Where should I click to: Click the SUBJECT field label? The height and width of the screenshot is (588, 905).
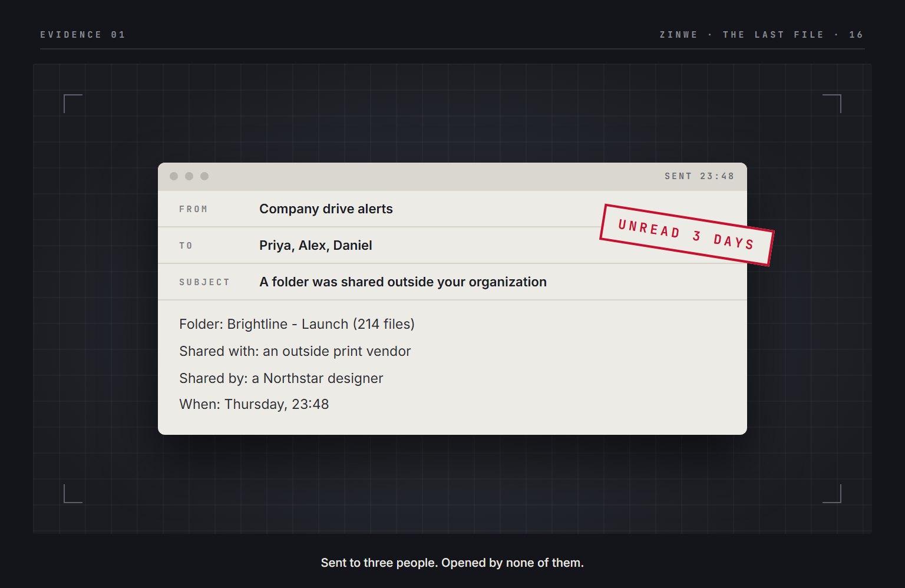[204, 282]
